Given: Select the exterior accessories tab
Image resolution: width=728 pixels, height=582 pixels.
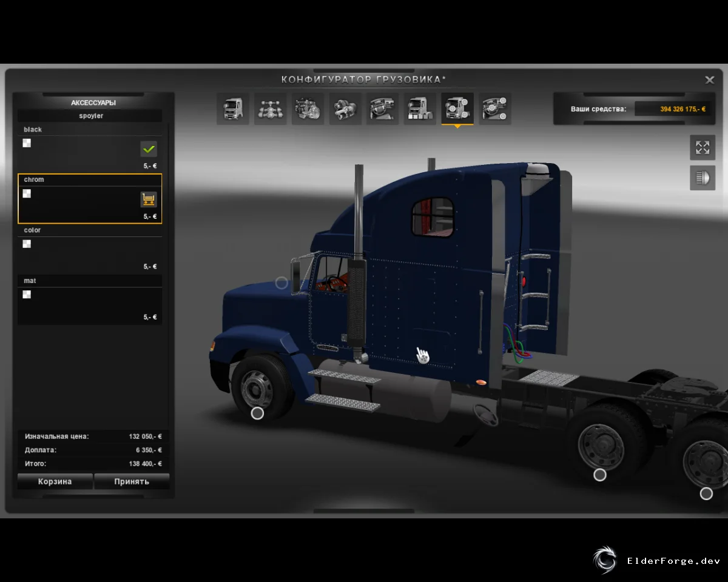Looking at the screenshot, I should [457, 109].
